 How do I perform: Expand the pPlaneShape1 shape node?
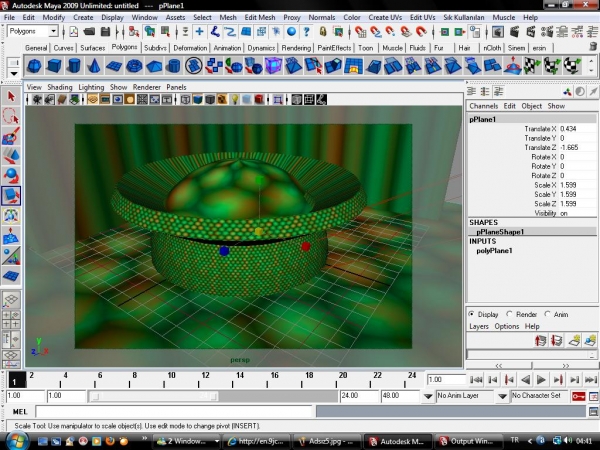tap(500, 232)
